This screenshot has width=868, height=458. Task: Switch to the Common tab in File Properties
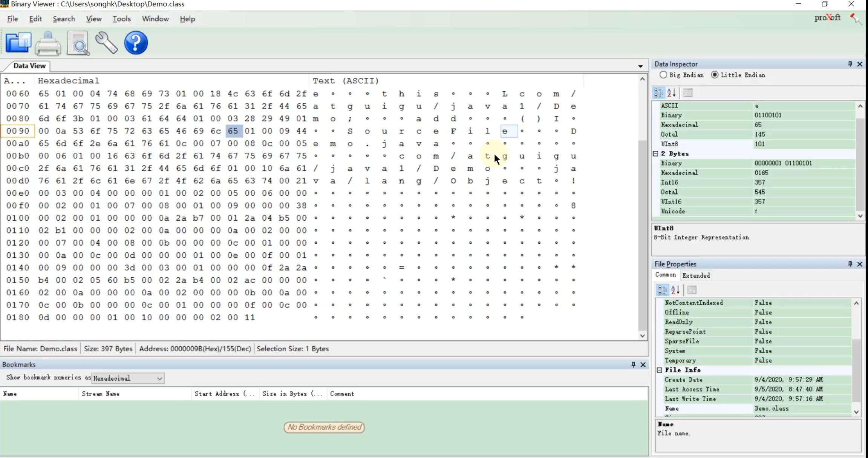[666, 275]
